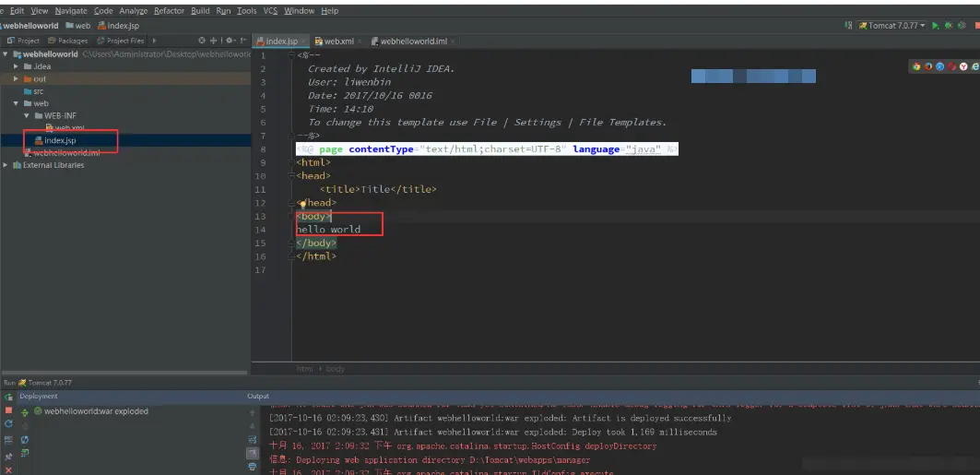Click the restore layout icon in Run panel

tap(8, 440)
